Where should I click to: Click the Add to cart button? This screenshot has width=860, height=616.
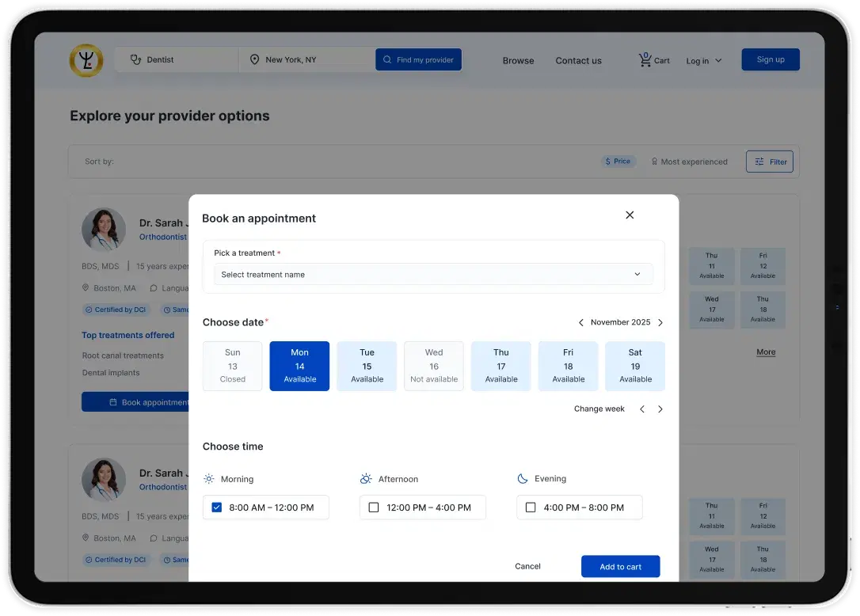tap(620, 567)
